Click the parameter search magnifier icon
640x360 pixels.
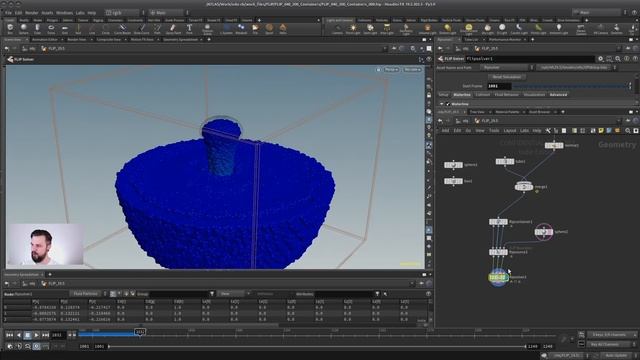click(618, 59)
